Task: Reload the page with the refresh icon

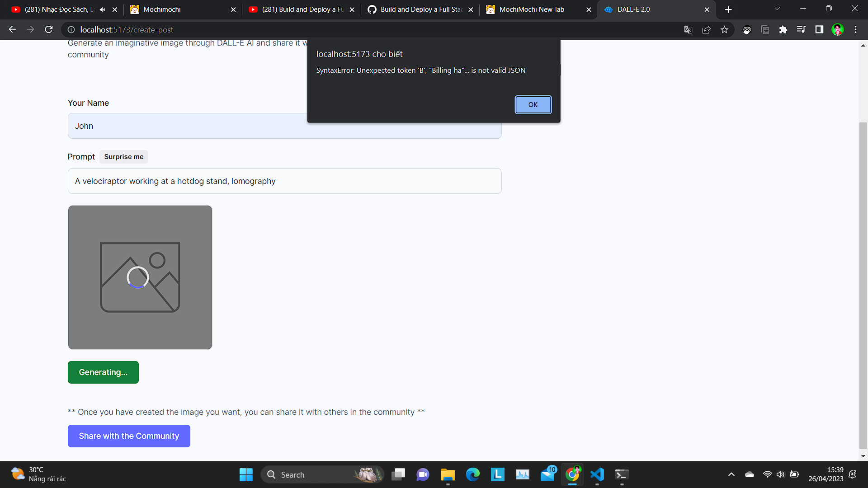Action: [x=49, y=30]
